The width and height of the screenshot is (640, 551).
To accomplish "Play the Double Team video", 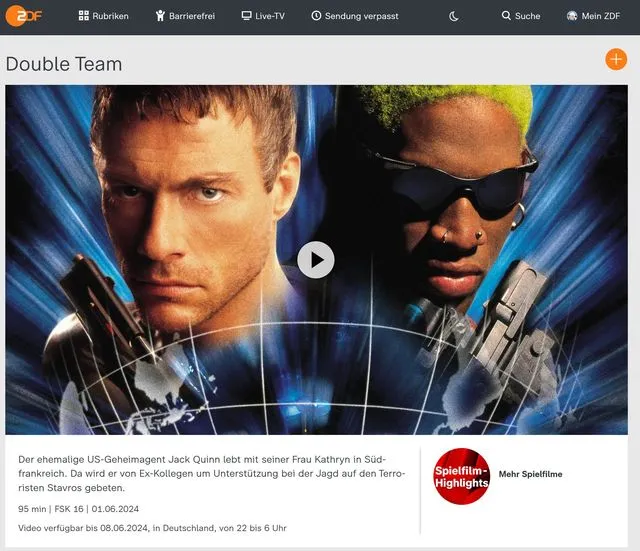I will tap(316, 260).
